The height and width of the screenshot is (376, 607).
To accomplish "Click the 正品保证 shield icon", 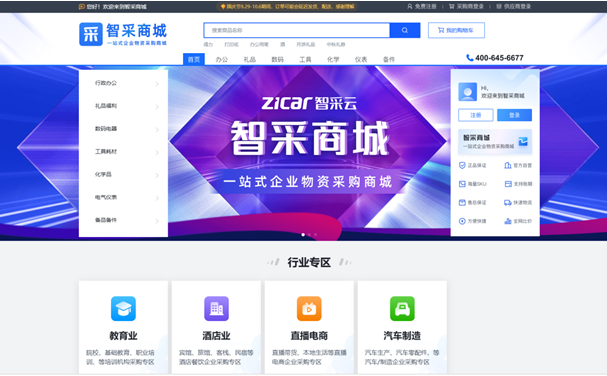I will (462, 165).
